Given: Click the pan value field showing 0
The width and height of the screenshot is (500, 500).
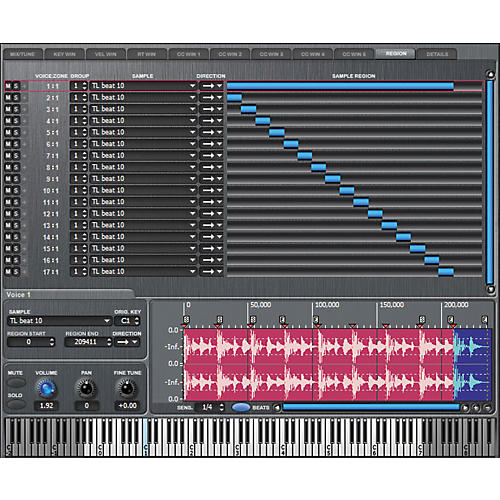Looking at the screenshot, I should pos(87,406).
